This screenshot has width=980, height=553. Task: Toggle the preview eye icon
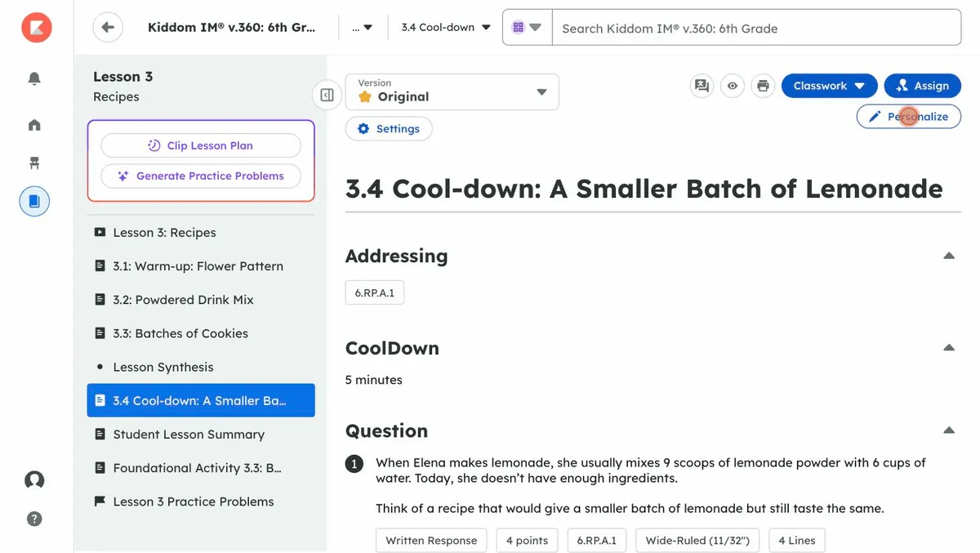pyautogui.click(x=733, y=86)
